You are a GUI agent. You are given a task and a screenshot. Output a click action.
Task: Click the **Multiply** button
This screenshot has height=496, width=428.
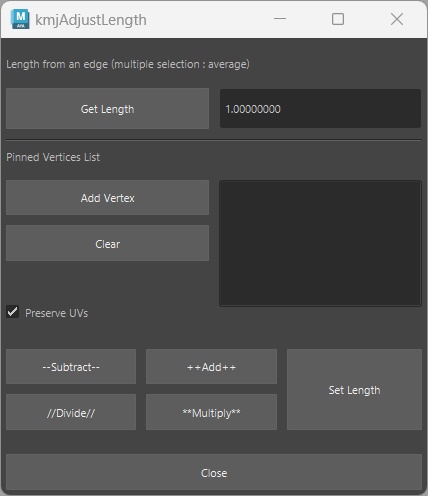tap(211, 412)
